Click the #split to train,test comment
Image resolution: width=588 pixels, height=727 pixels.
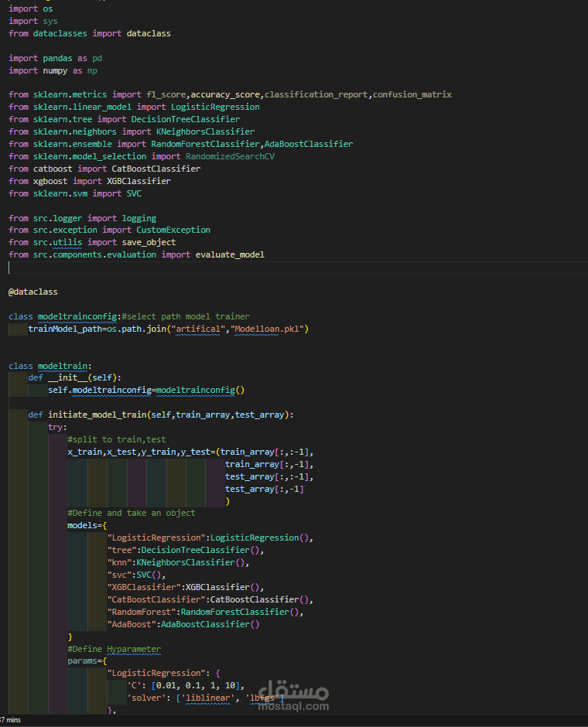point(116,439)
